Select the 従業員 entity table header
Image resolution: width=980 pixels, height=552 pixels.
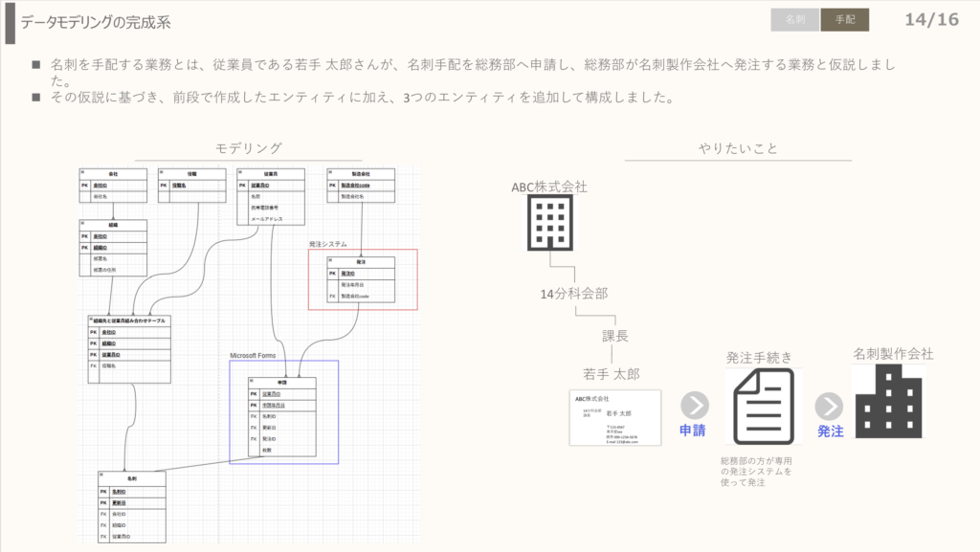click(x=270, y=173)
